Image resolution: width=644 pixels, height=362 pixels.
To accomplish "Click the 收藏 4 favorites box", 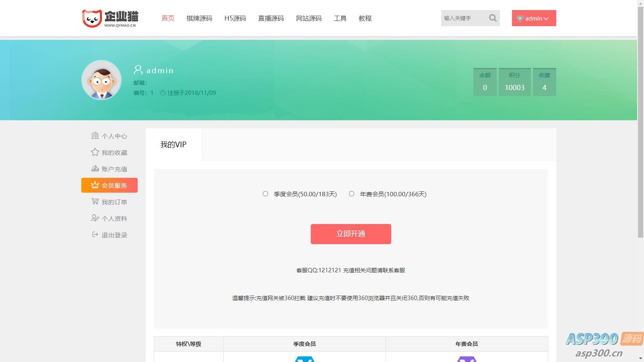I will click(x=545, y=82).
